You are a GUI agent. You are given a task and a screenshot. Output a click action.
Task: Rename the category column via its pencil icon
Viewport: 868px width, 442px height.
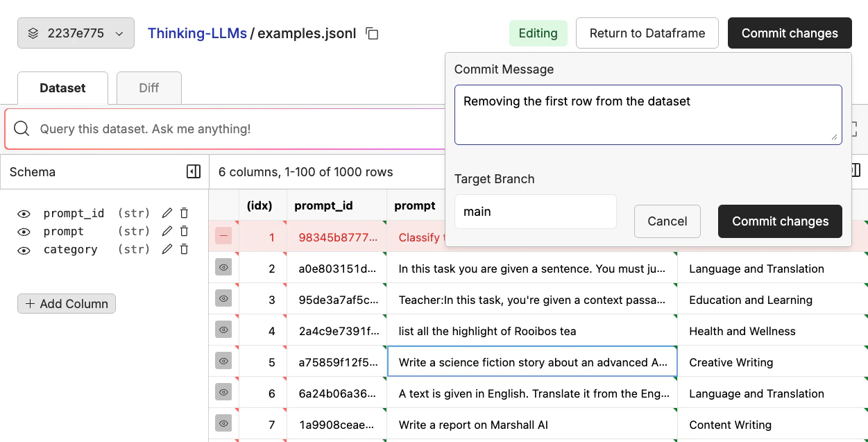pyautogui.click(x=167, y=249)
